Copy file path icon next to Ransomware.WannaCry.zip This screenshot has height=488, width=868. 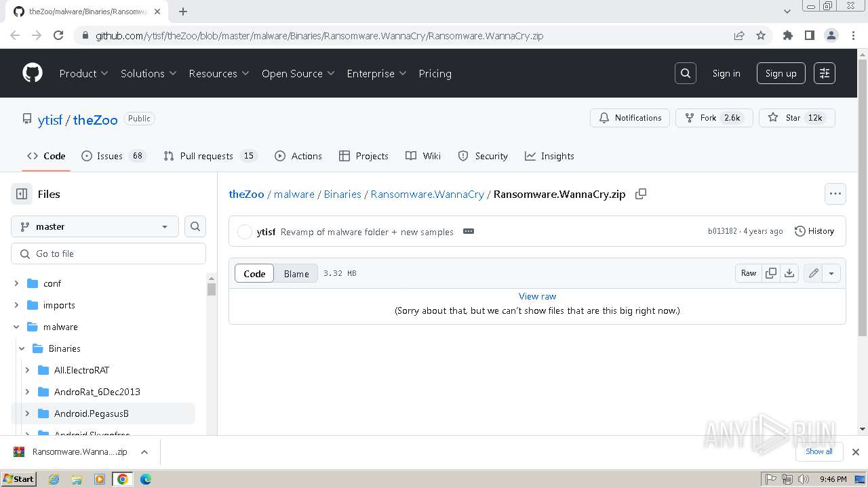(x=640, y=194)
